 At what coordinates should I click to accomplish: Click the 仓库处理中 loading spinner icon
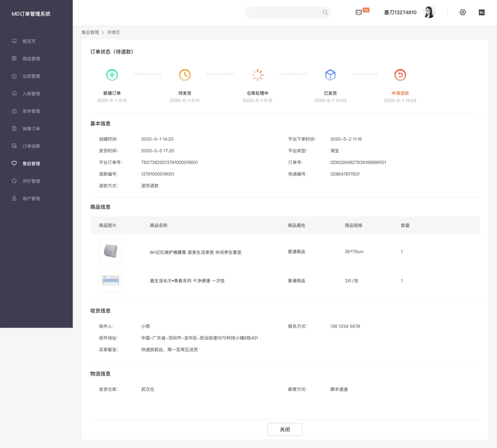[x=258, y=75]
